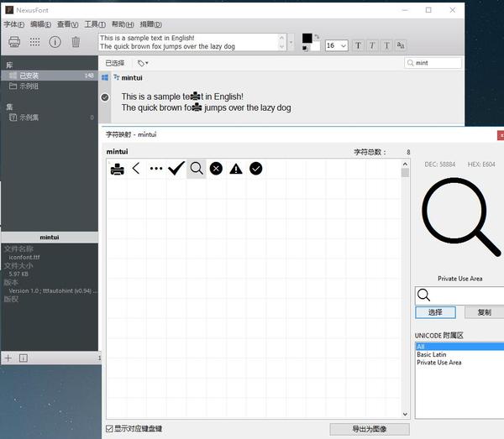Select 已安装 library item

50,76
